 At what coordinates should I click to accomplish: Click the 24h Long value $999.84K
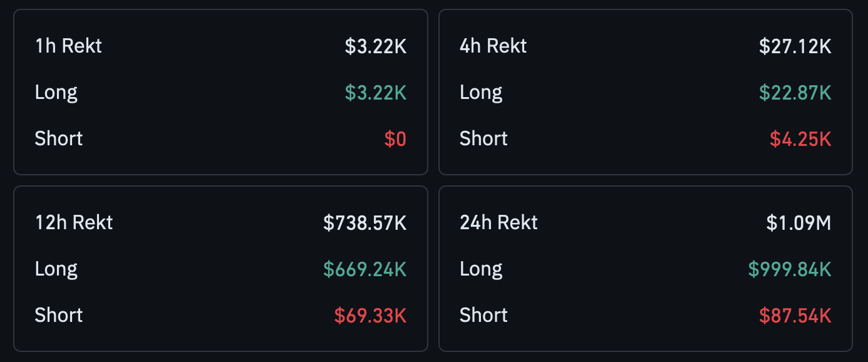[790, 269]
